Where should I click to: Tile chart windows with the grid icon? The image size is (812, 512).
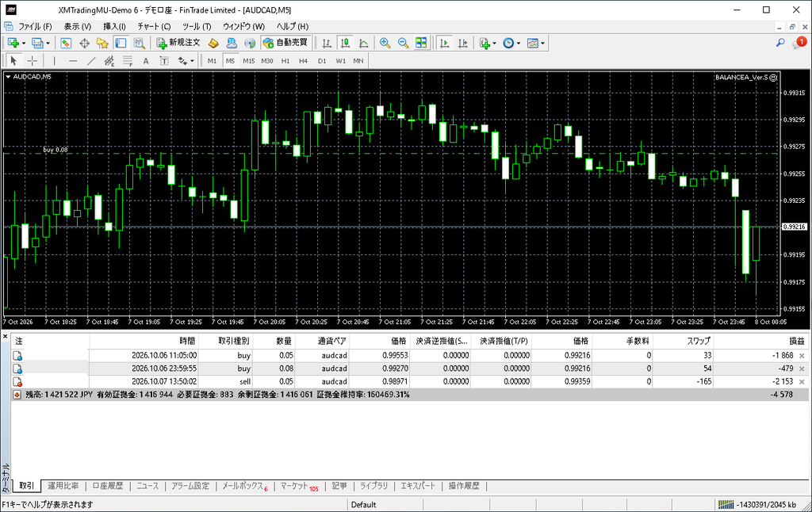tap(422, 43)
